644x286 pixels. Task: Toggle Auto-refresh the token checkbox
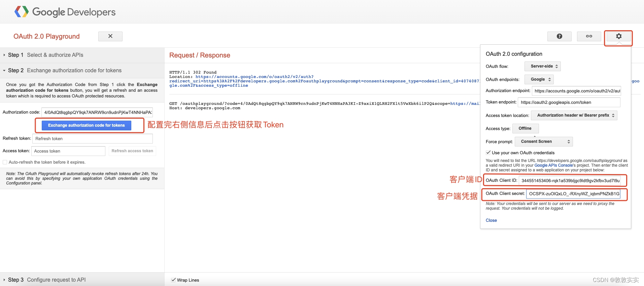coord(5,162)
